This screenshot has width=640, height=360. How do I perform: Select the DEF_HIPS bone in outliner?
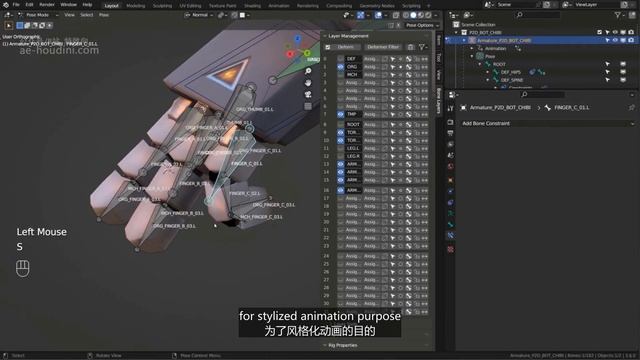pos(510,72)
